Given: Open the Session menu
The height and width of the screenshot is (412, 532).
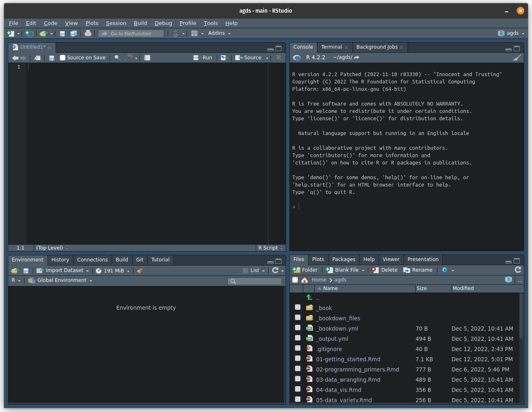Looking at the screenshot, I should coord(116,23).
